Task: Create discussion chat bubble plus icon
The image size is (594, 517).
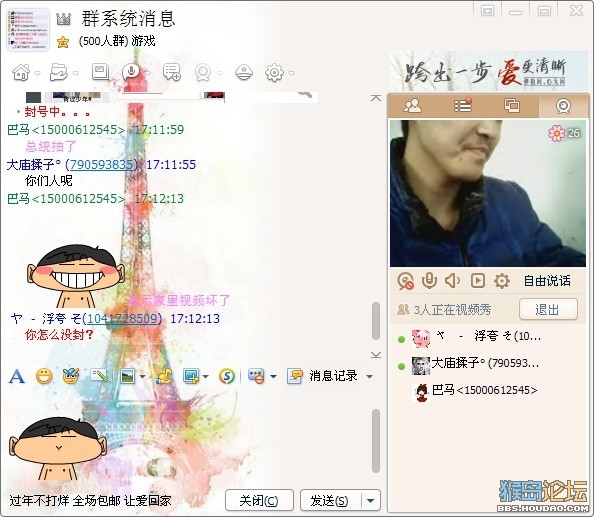Action: pyautogui.click(x=172, y=72)
